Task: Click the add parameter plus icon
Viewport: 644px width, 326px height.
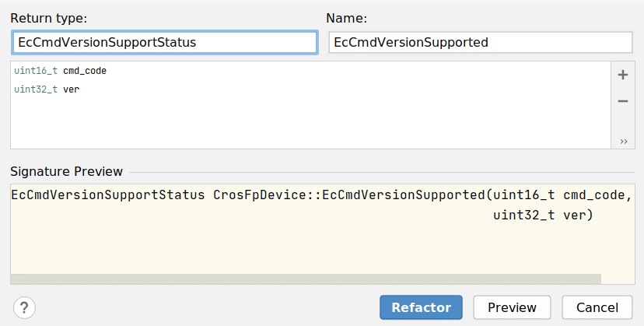Action: [x=622, y=75]
